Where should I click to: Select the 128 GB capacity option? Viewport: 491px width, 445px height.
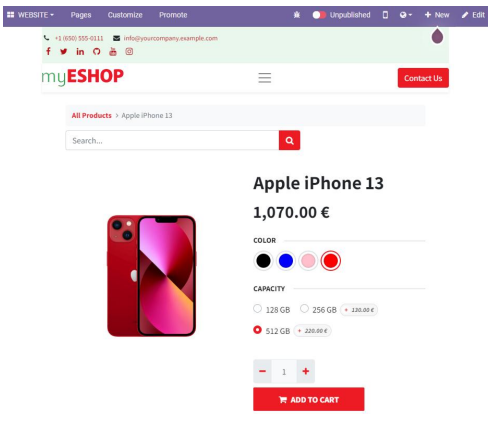(x=257, y=309)
